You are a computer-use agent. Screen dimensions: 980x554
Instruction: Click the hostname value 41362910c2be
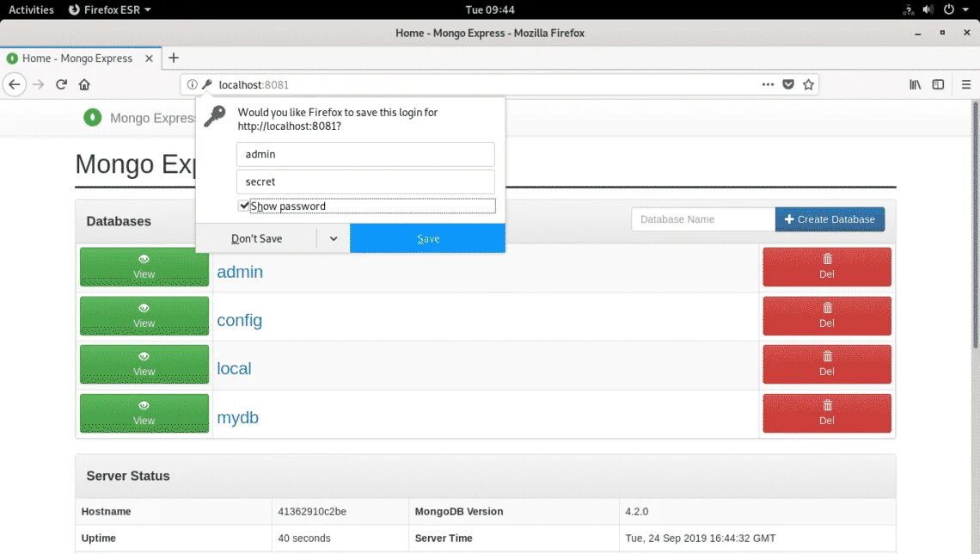[312, 512]
